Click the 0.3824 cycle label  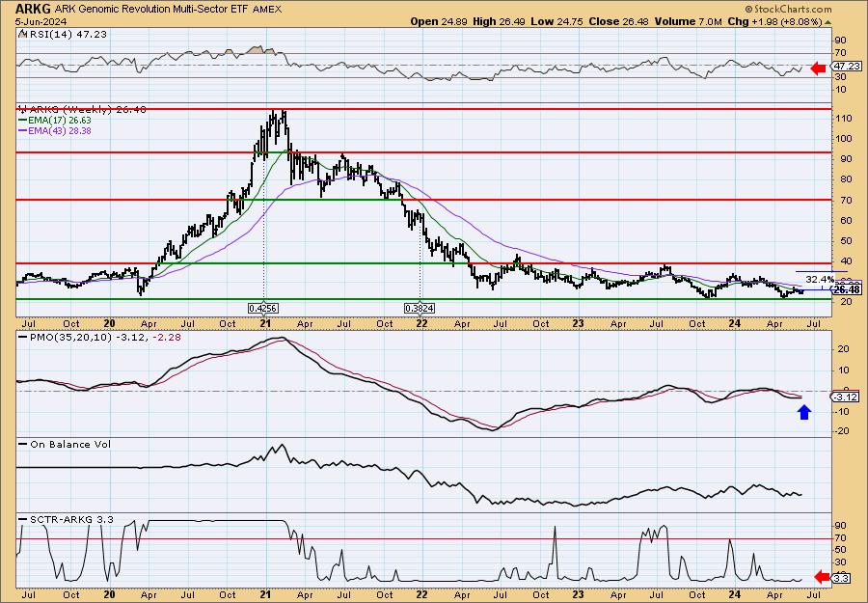[420, 308]
